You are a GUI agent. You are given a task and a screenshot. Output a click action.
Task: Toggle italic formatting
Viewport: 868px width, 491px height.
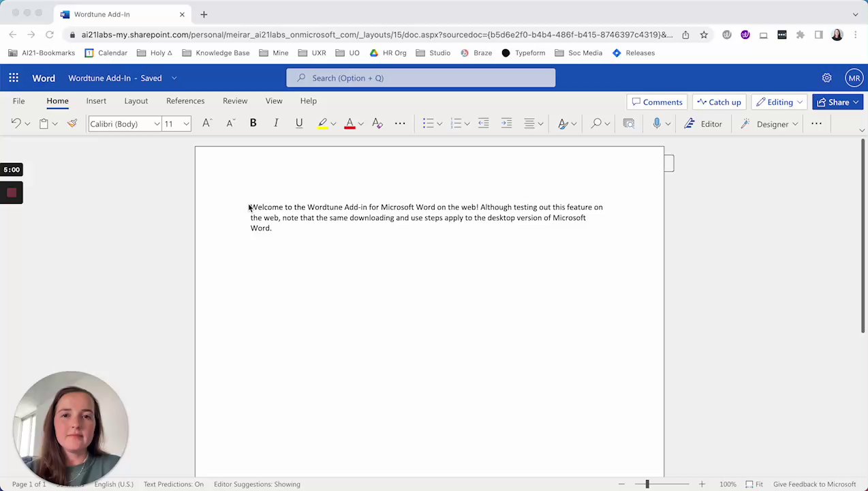276,123
